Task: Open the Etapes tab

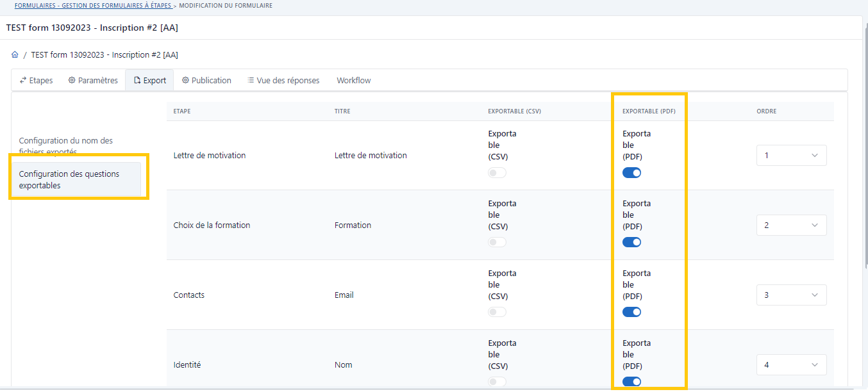Action: click(36, 81)
